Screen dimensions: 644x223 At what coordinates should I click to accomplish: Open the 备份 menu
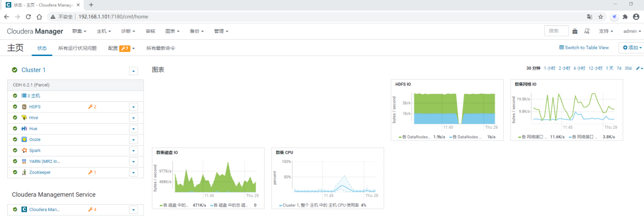click(196, 31)
